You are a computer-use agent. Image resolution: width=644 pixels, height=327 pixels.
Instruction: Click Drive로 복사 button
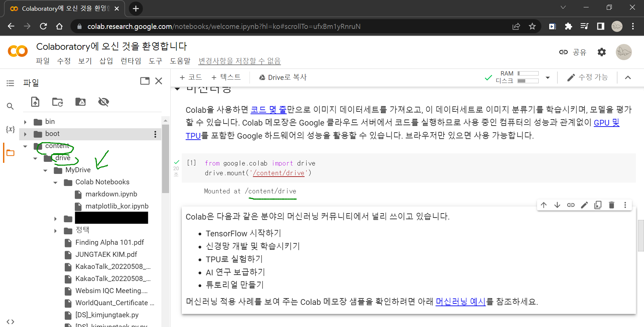point(283,77)
